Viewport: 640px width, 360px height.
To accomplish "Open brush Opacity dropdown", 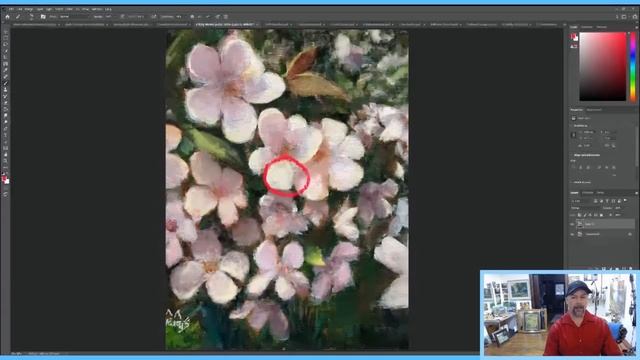I will point(109,17).
